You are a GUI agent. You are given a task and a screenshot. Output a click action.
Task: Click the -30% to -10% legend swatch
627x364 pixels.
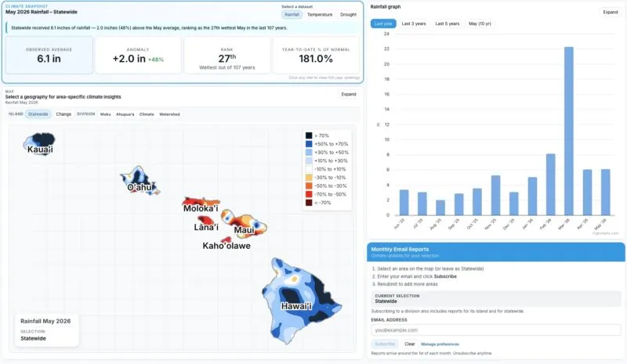coord(309,178)
